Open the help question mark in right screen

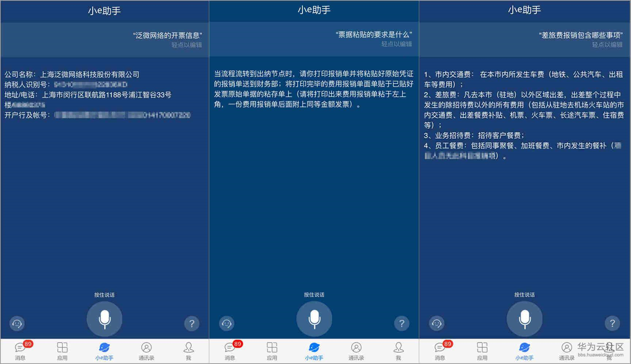click(612, 323)
